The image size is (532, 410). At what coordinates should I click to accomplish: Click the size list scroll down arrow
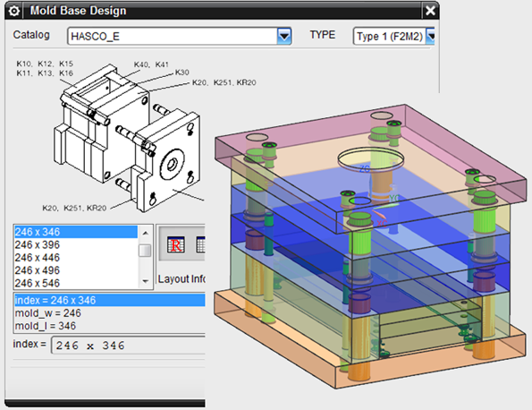pyautogui.click(x=145, y=281)
